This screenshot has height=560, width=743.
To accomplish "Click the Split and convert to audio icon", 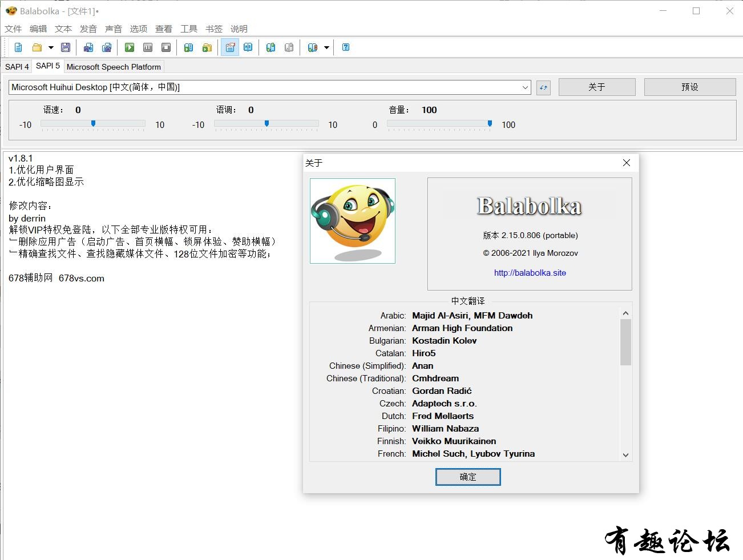I will click(107, 47).
